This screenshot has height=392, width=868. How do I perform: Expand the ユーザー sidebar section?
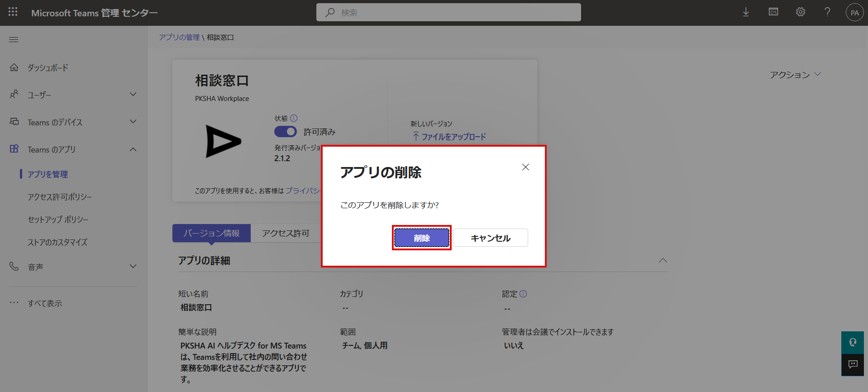133,94
